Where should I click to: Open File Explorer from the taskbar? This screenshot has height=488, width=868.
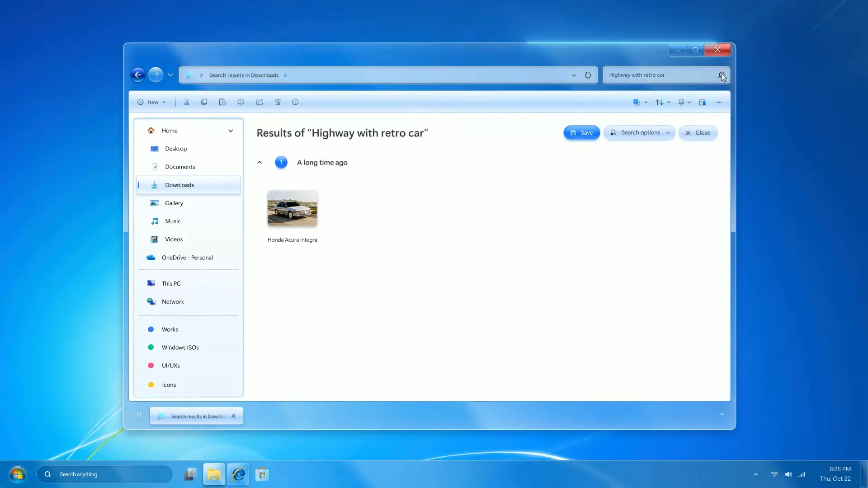tap(214, 474)
